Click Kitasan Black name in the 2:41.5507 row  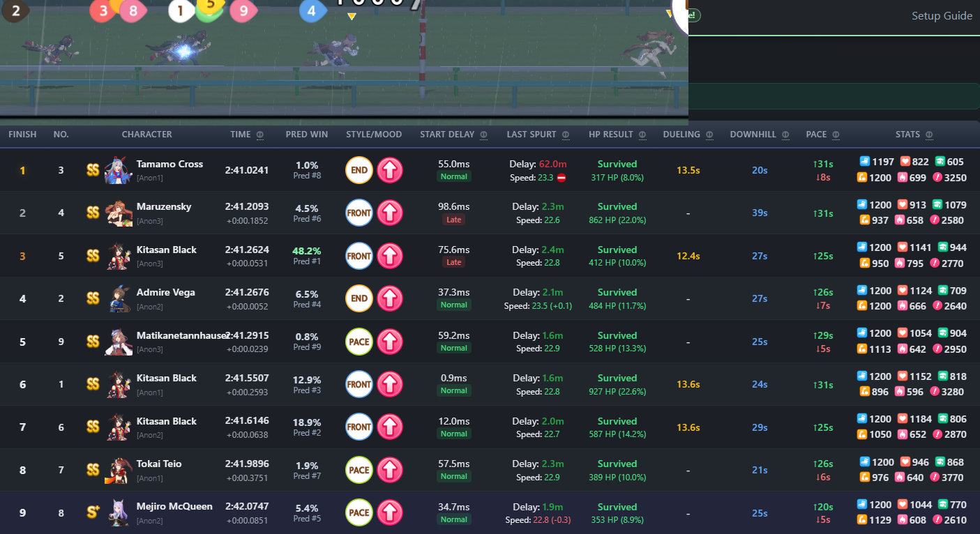pyautogui.click(x=167, y=379)
